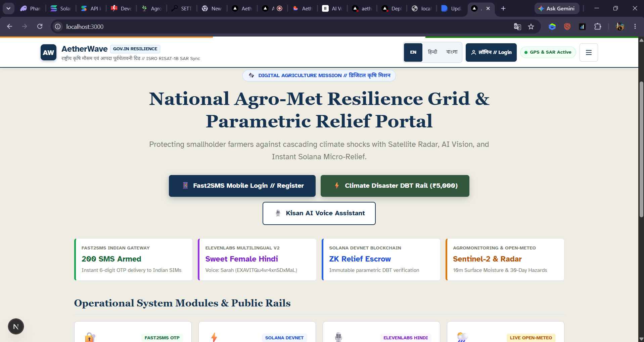The image size is (644, 342).
Task: Bookmark this page with the star icon
Action: (531, 26)
